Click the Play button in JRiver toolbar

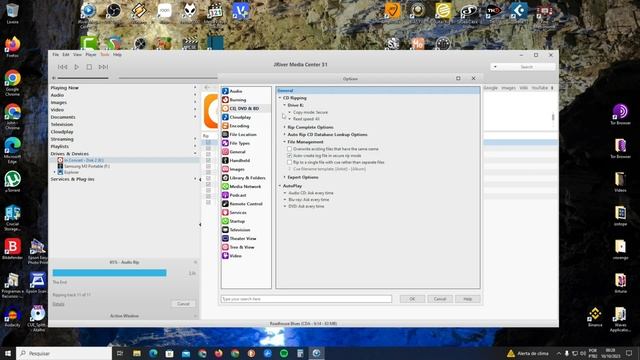click(x=76, y=67)
